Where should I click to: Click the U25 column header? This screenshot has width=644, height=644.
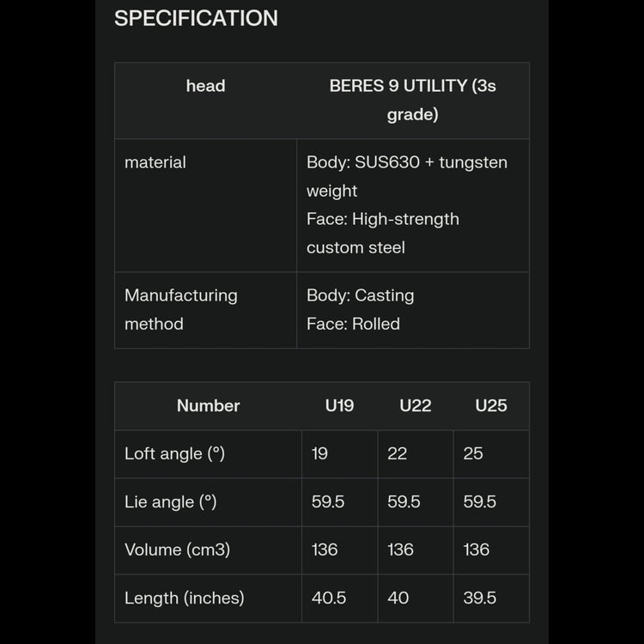pyautogui.click(x=491, y=405)
